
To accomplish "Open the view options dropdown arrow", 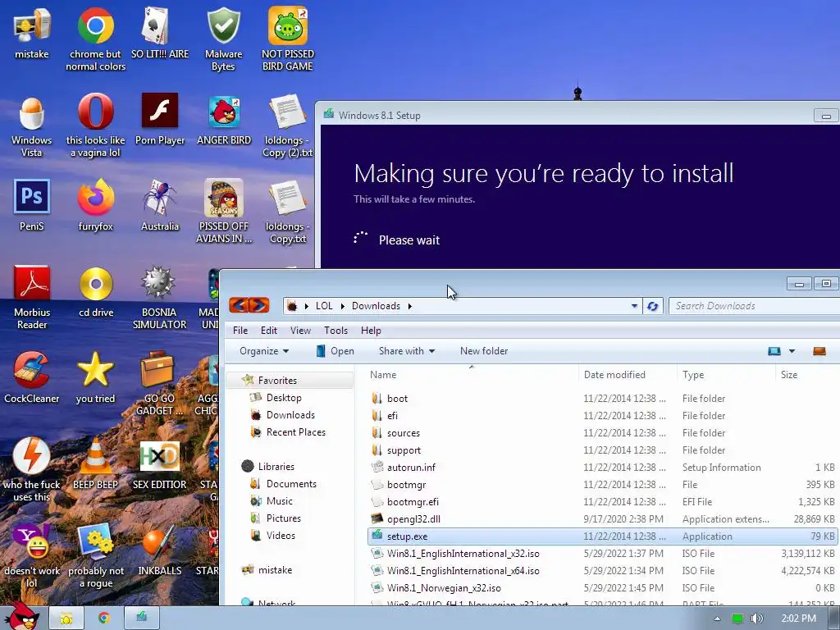I will (792, 351).
